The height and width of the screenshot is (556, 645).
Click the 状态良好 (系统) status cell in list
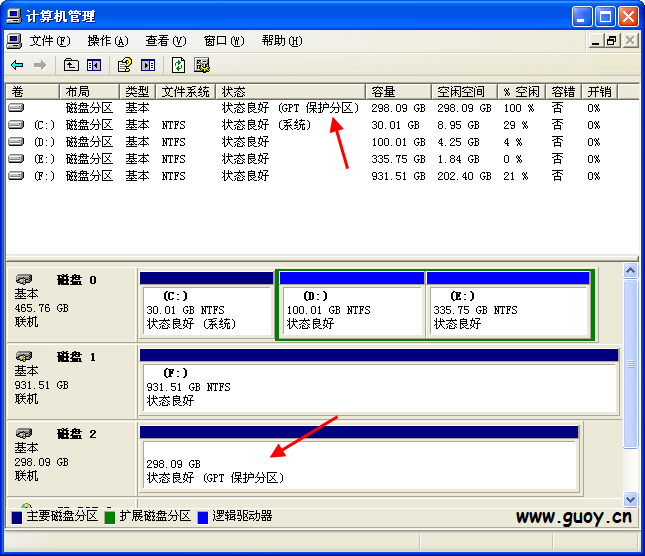pos(266,125)
